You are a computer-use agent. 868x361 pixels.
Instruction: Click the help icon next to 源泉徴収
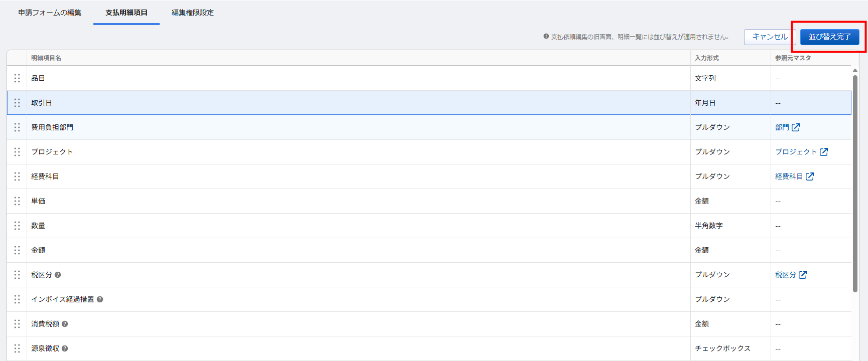click(65, 348)
